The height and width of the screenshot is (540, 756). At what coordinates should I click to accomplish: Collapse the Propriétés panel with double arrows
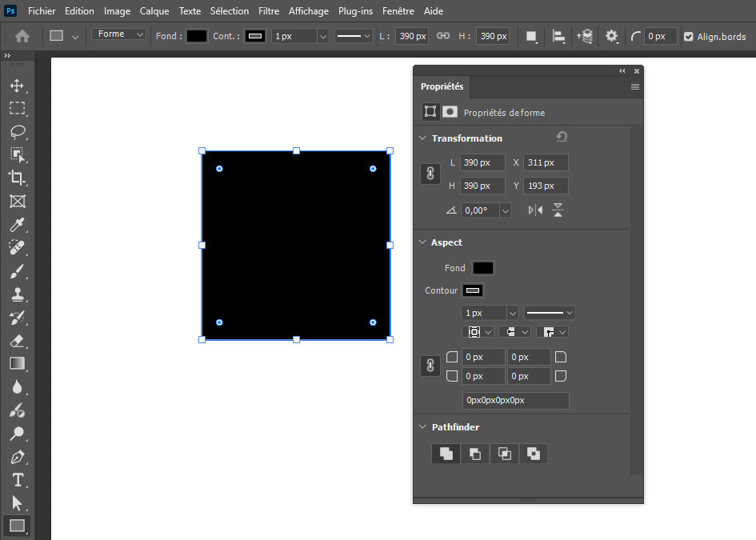tap(622, 71)
